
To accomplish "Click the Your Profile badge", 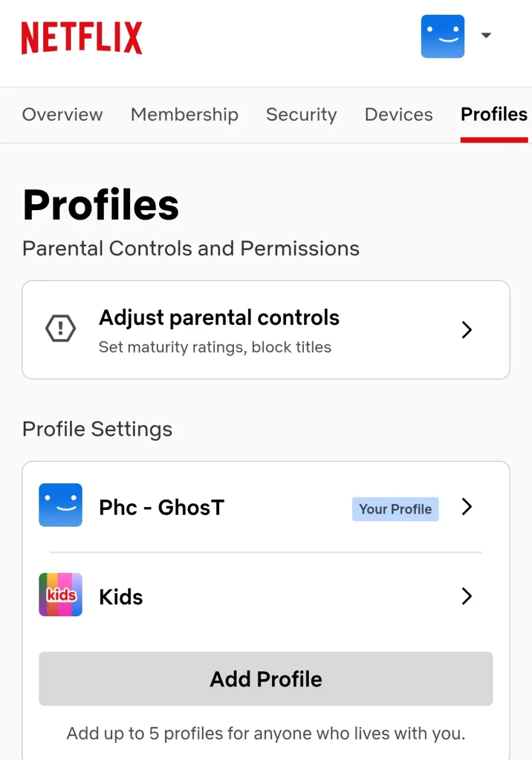I will click(395, 509).
